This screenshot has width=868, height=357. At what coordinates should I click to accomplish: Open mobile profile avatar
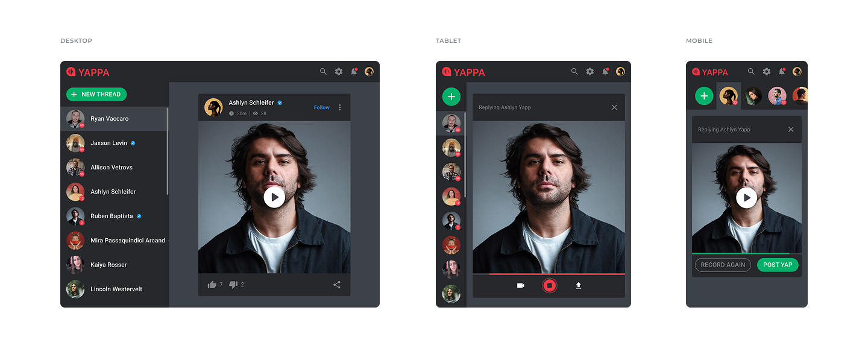797,72
